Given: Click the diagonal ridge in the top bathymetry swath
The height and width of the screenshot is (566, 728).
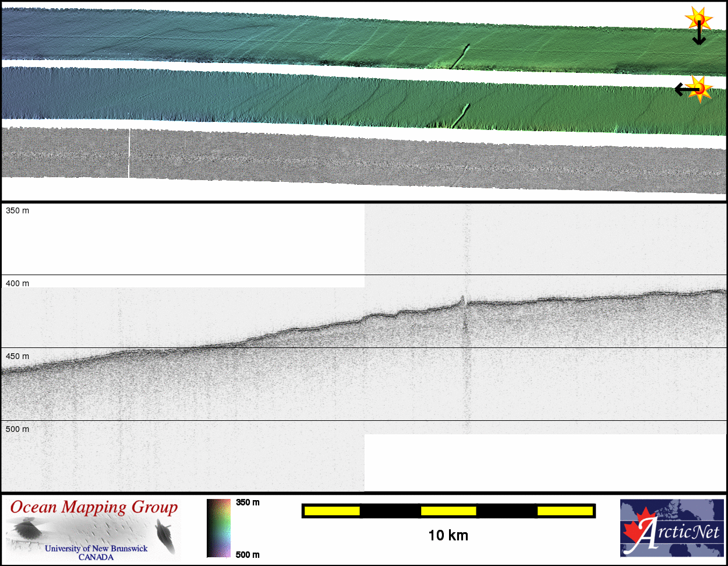Looking at the screenshot, I should (460, 57).
